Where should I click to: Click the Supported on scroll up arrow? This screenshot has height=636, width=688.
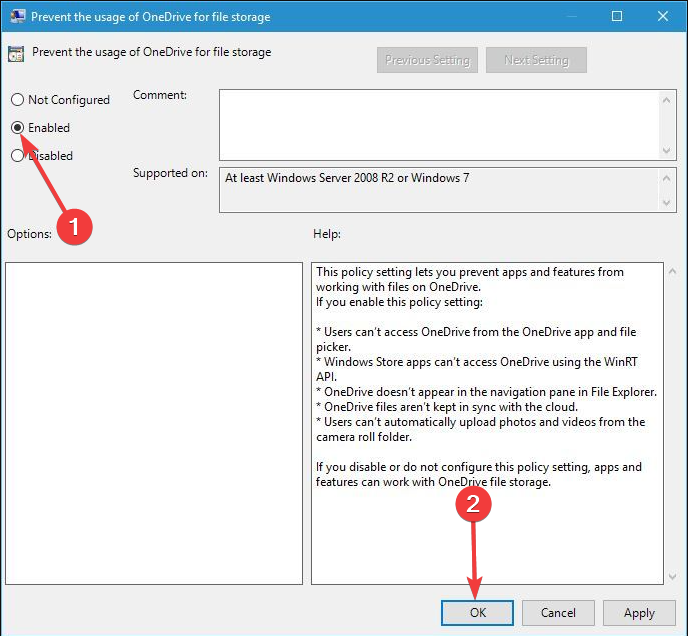[666, 178]
